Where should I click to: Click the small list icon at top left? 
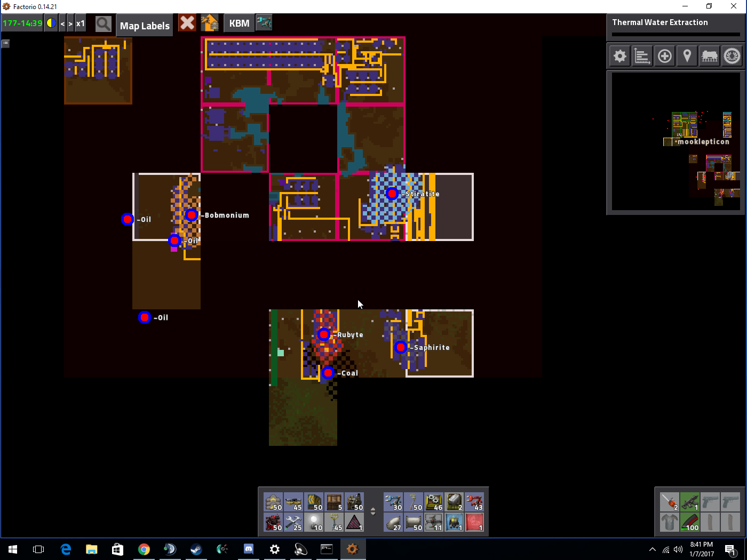pos(6,44)
